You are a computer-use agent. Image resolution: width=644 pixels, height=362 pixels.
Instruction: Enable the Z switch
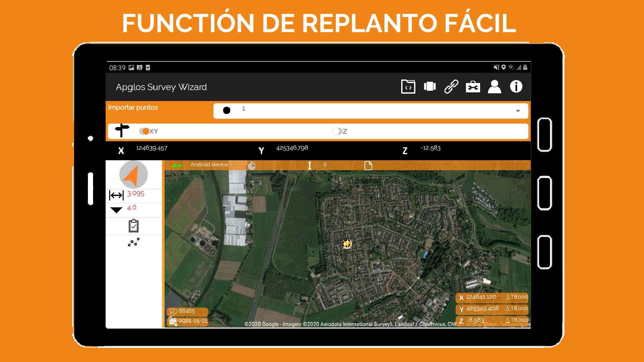[337, 131]
